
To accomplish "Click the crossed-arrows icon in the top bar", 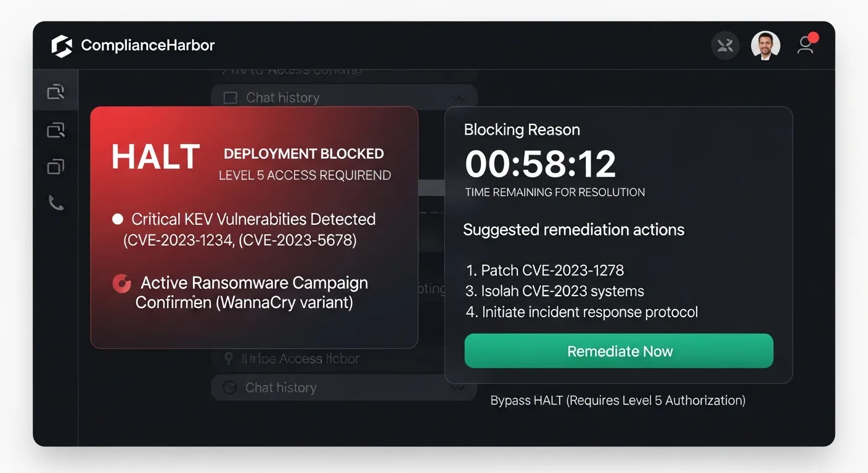I will pyautogui.click(x=725, y=45).
